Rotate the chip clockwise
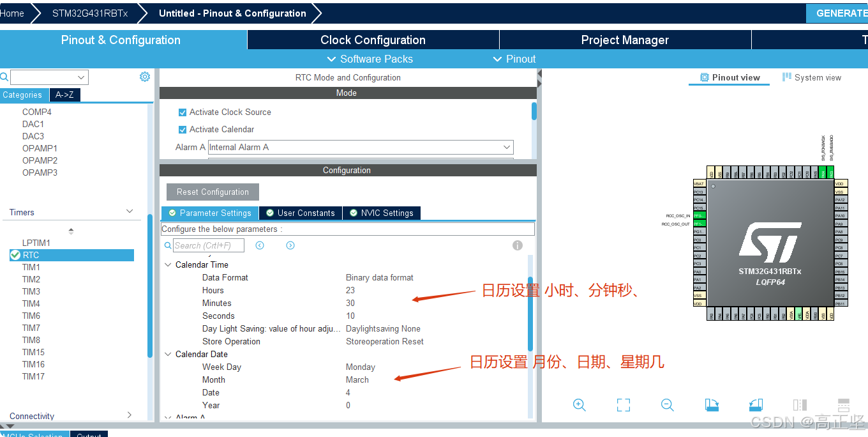Image resolution: width=868 pixels, height=437 pixels. click(712, 404)
